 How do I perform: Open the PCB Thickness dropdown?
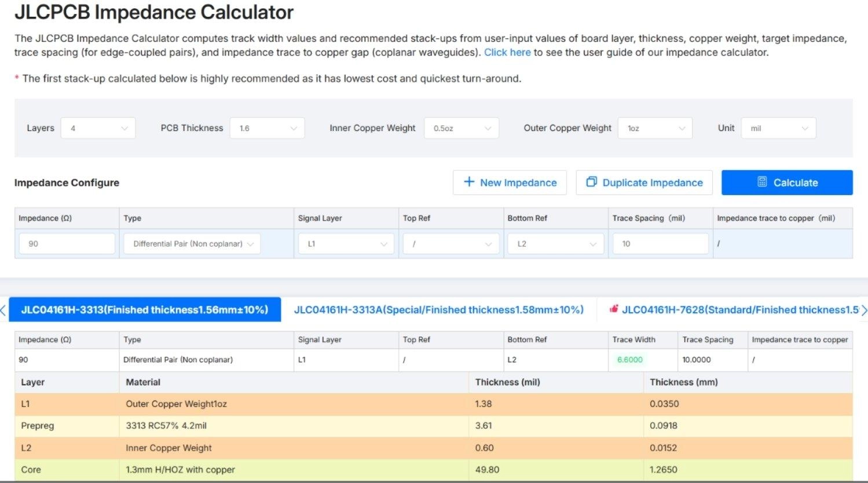click(x=267, y=128)
